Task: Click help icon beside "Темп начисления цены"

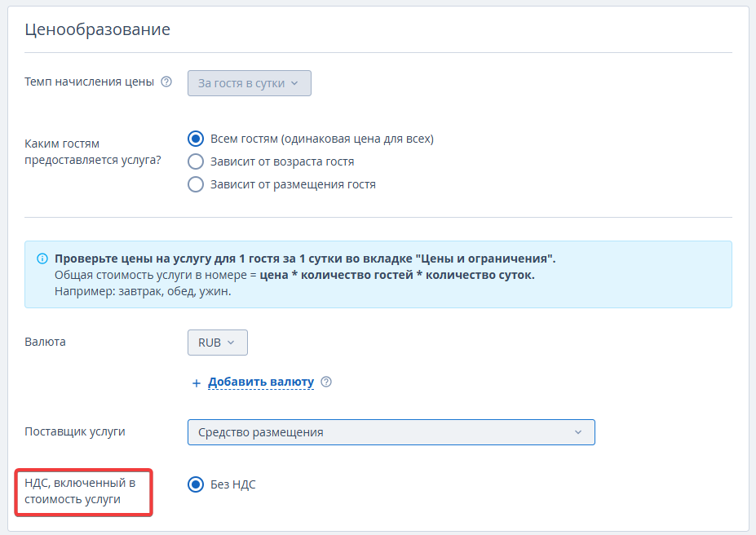Action: [166, 82]
